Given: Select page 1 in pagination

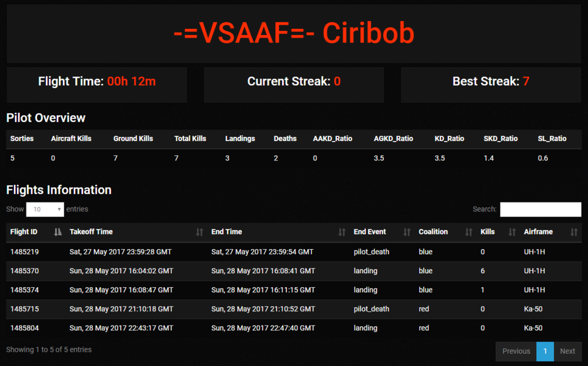Looking at the screenshot, I should pos(545,351).
